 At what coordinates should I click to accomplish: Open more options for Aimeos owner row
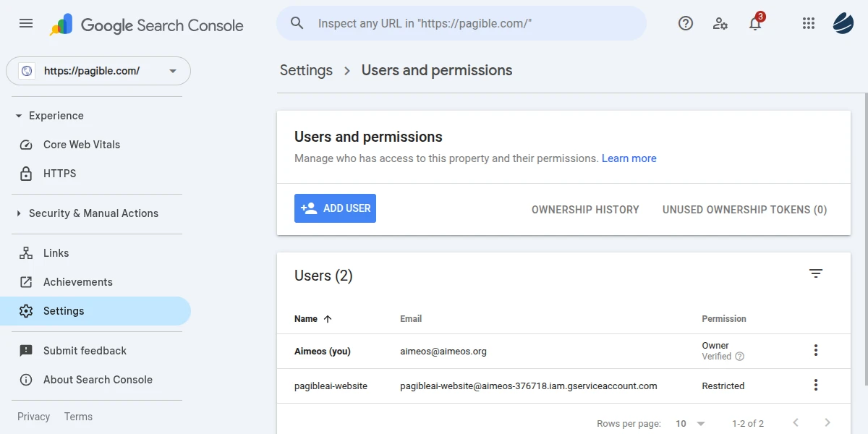[816, 351]
